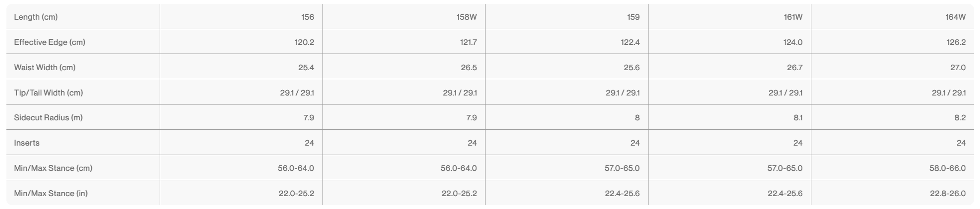Click the Length (cm) row label
Image resolution: width=980 pixels, height=209 pixels.
(x=36, y=17)
